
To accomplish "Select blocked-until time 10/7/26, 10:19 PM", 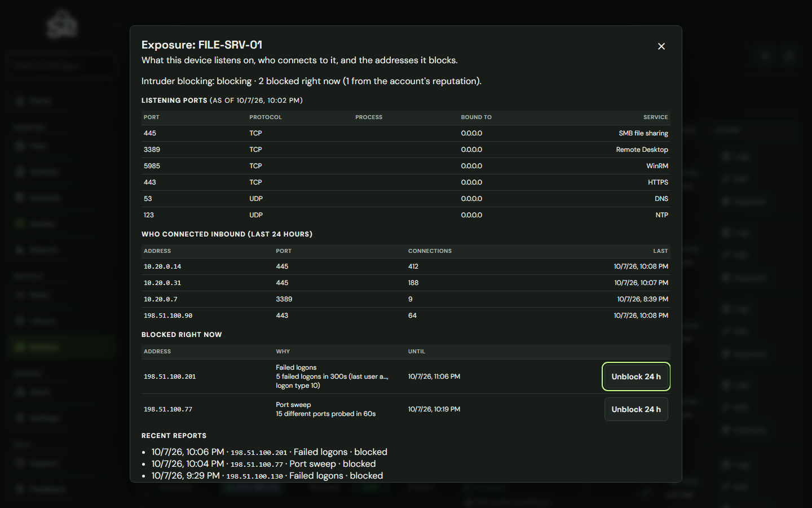I will 434,409.
